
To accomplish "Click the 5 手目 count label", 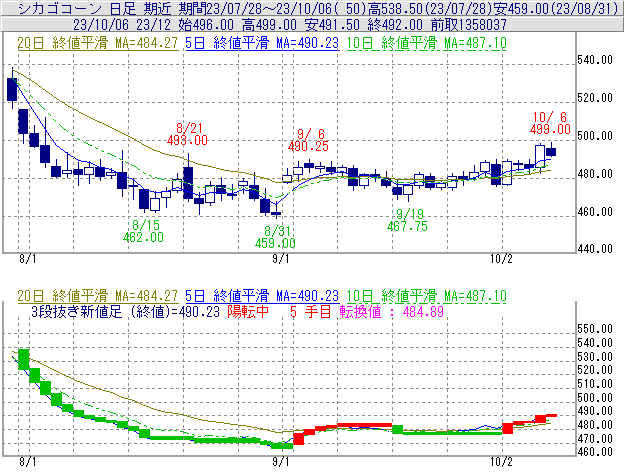I will pos(307,312).
